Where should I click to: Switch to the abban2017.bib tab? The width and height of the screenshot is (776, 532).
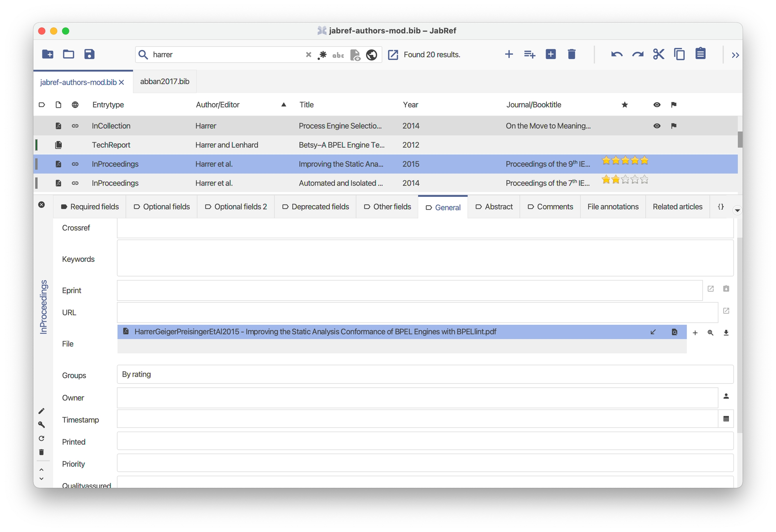[165, 82]
